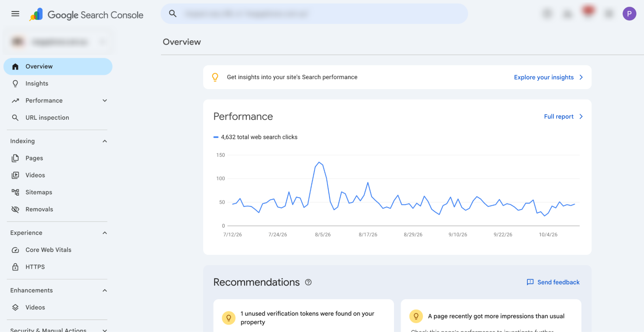644x332 pixels.
Task: Click inside the URL inspection search field
Action: click(x=314, y=14)
